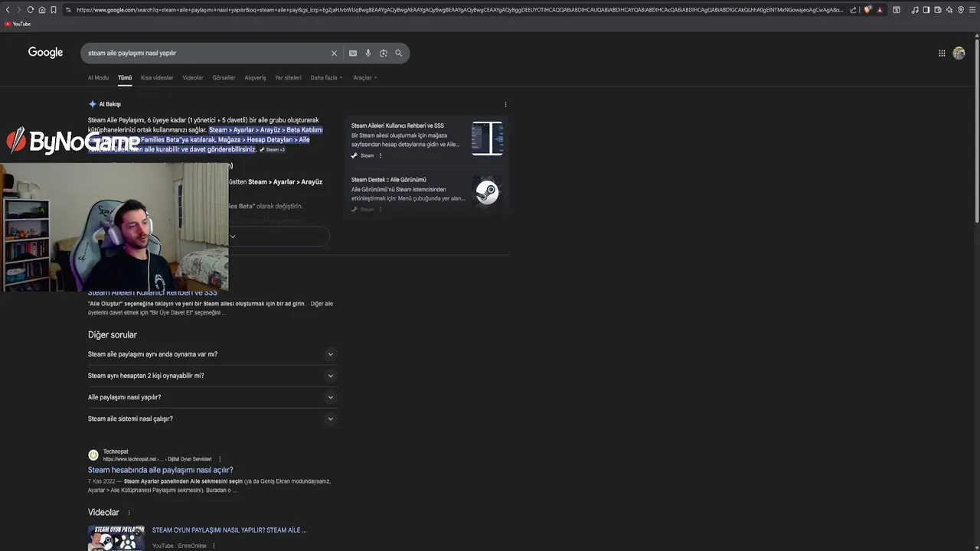The height and width of the screenshot is (551, 980).
Task: Submit search with magnifier icon
Action: 398,53
